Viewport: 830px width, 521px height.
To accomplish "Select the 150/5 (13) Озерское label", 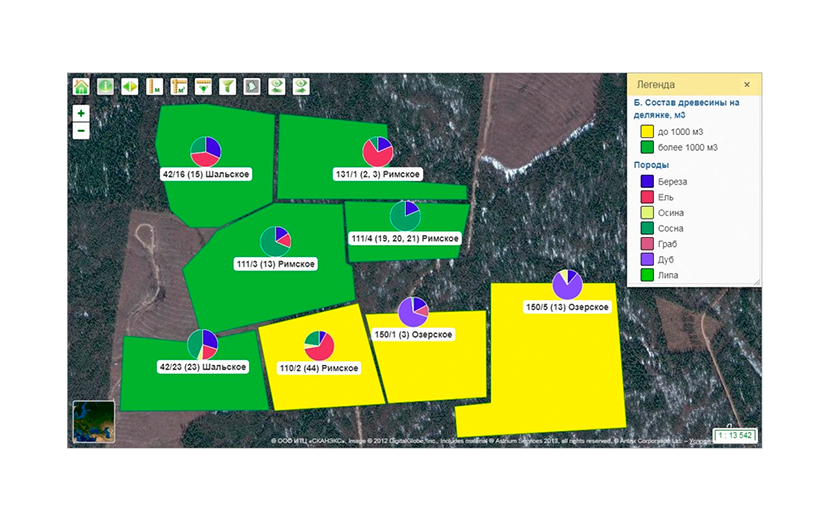I will (x=567, y=307).
